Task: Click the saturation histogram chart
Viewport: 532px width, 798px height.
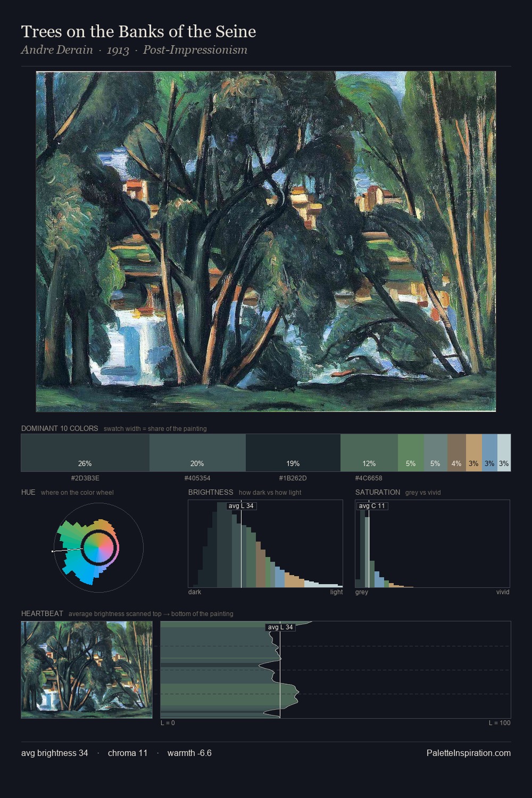Action: (433, 544)
